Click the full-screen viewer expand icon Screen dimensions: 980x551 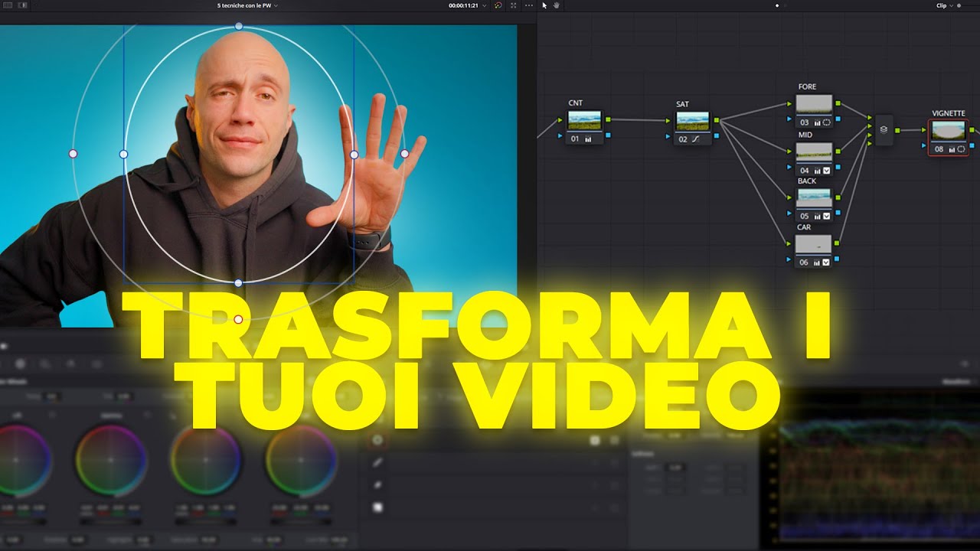click(513, 5)
